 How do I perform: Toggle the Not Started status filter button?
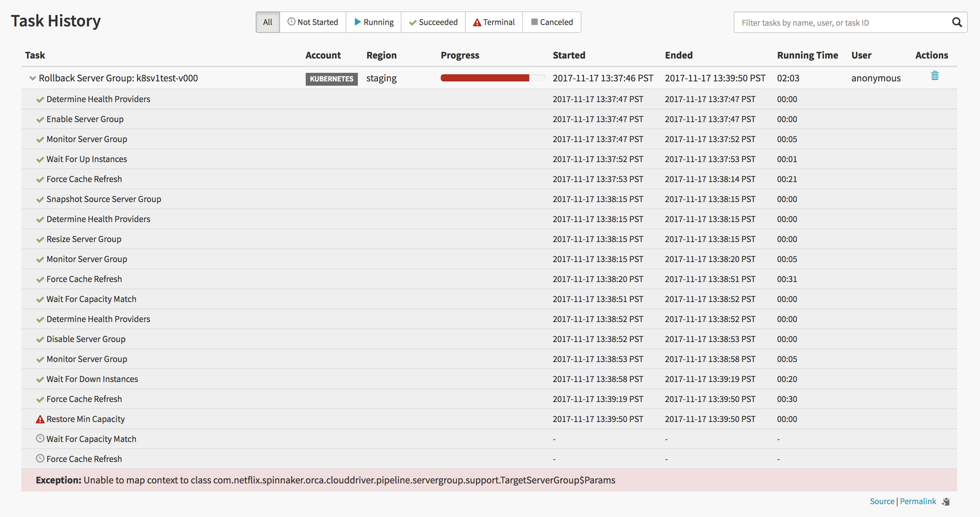[312, 22]
